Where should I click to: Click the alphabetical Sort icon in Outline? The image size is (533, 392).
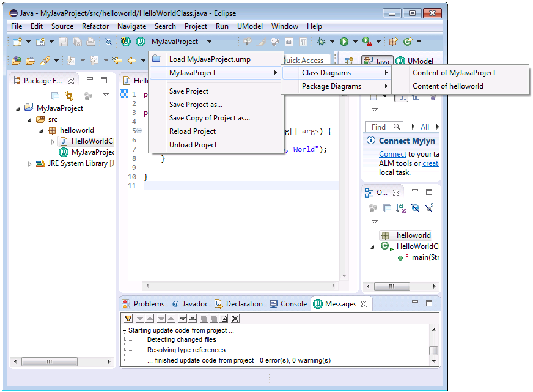click(401, 209)
